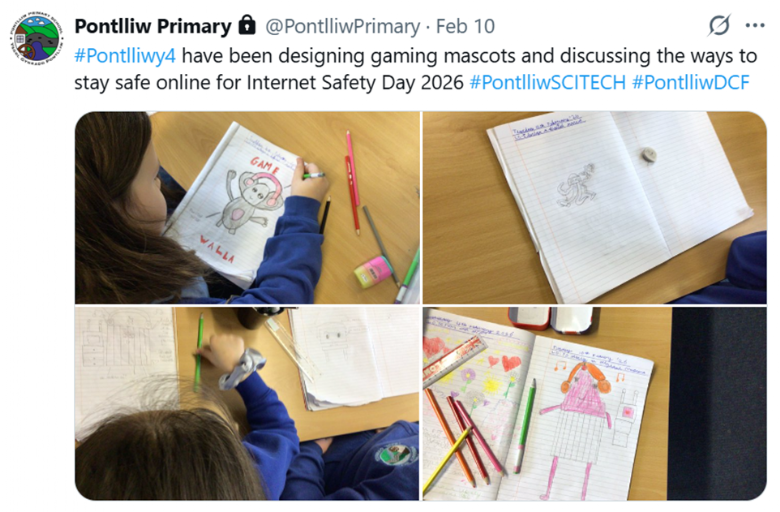The image size is (780, 512).
Task: Click the Feb 10 post date
Action: [x=465, y=26]
